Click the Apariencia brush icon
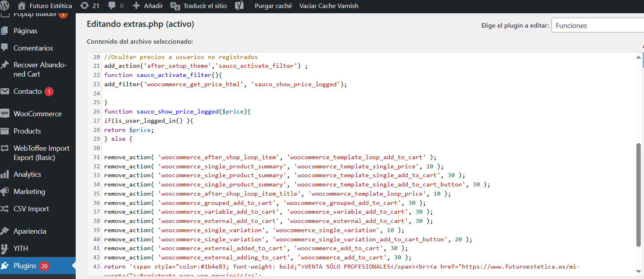This screenshot has height=279, width=644. [5, 231]
